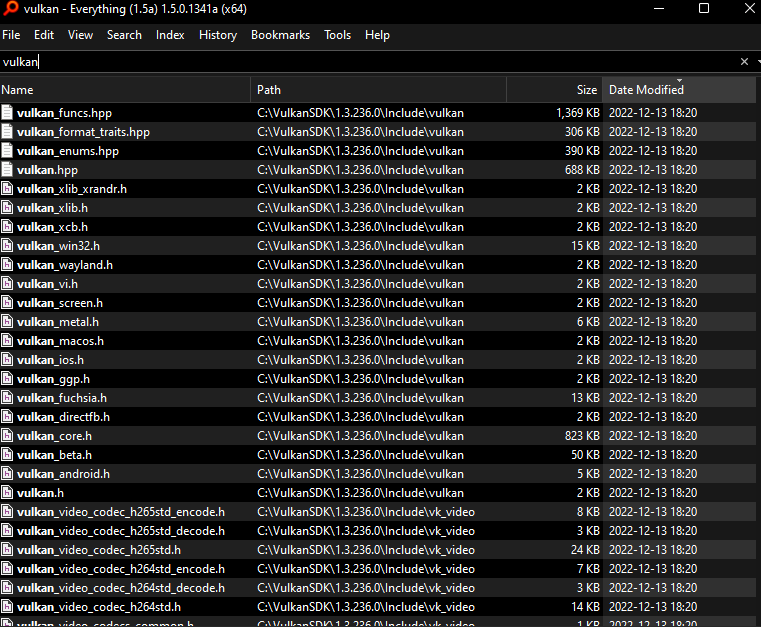Open the View menu
Screen dimensions: 761x627
(80, 35)
